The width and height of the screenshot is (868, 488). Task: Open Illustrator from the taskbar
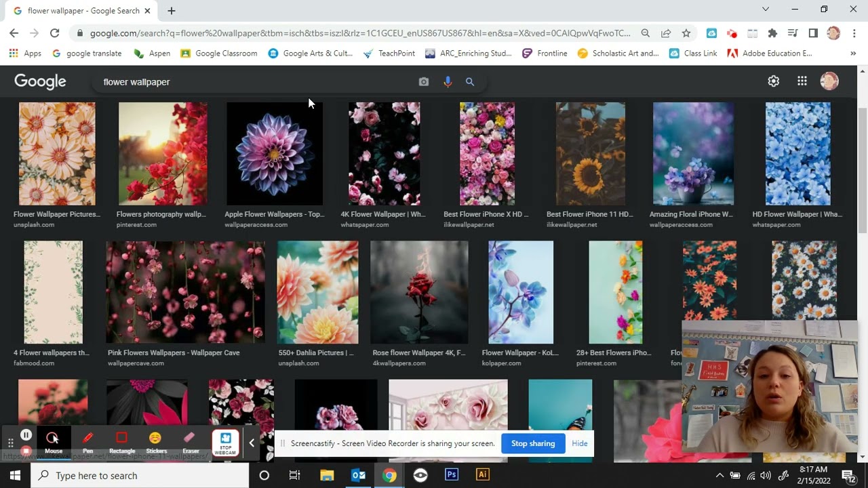pyautogui.click(x=483, y=475)
